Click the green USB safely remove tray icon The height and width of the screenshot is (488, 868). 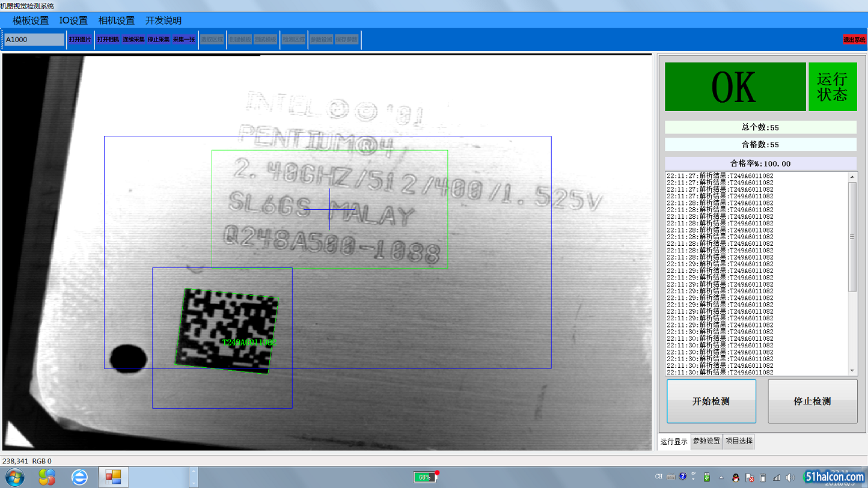(708, 477)
